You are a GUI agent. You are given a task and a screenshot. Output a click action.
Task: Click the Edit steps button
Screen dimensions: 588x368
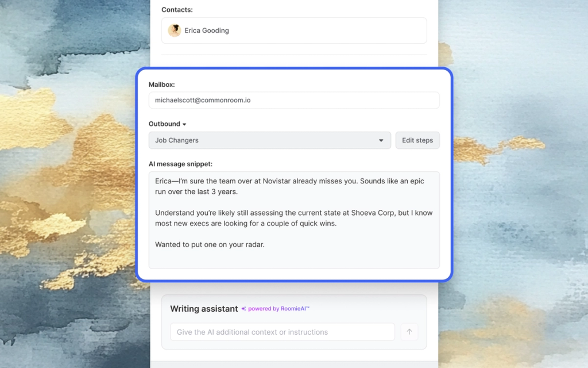tap(417, 140)
